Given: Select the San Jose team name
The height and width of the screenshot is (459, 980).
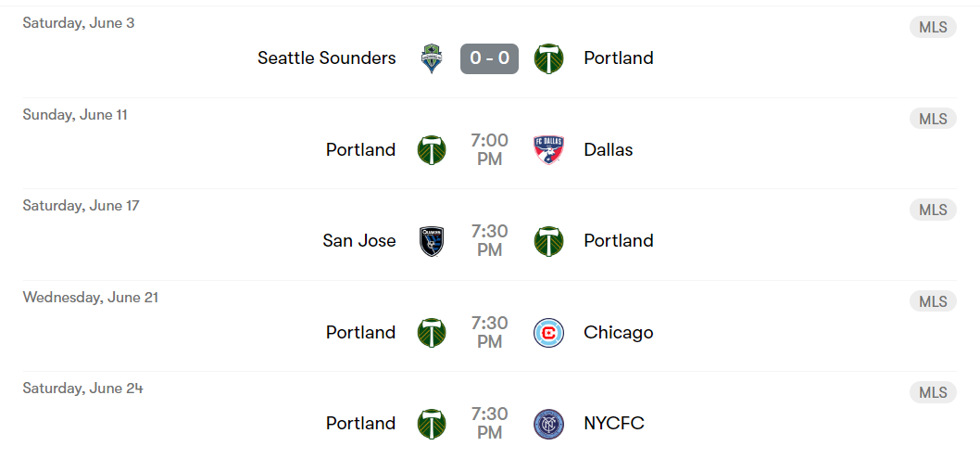Looking at the screenshot, I should click(359, 241).
